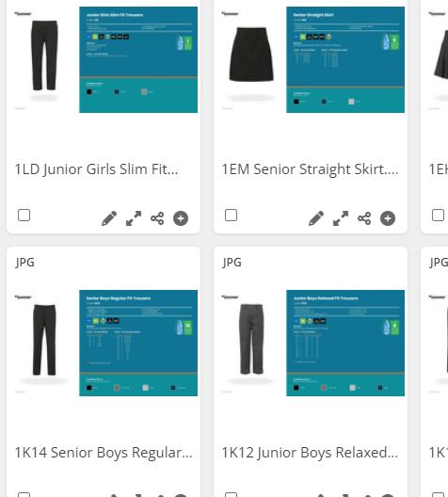The width and height of the screenshot is (448, 497).
Task: Select the 1EM Senior Straight Skirt checkbox
Action: pos(231,216)
